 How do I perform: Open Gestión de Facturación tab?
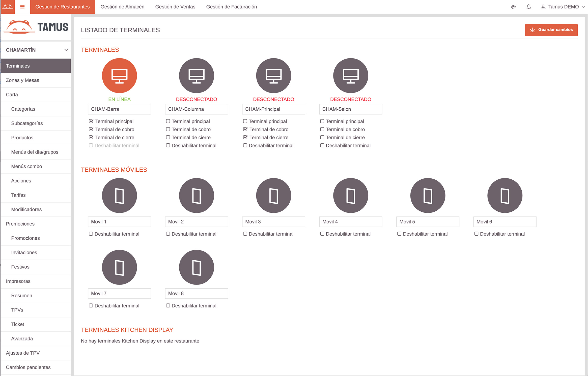(231, 7)
